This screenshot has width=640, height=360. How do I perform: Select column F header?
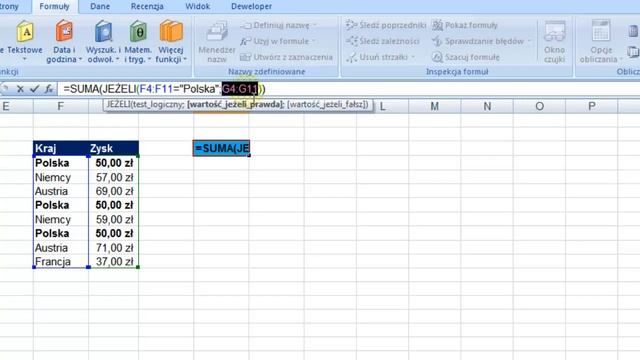(x=60, y=107)
